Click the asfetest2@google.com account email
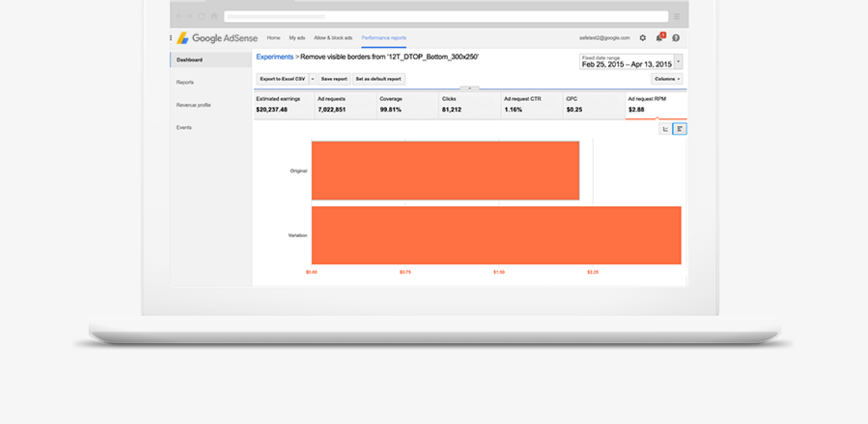Viewport: 868px width, 424px height. [x=605, y=38]
